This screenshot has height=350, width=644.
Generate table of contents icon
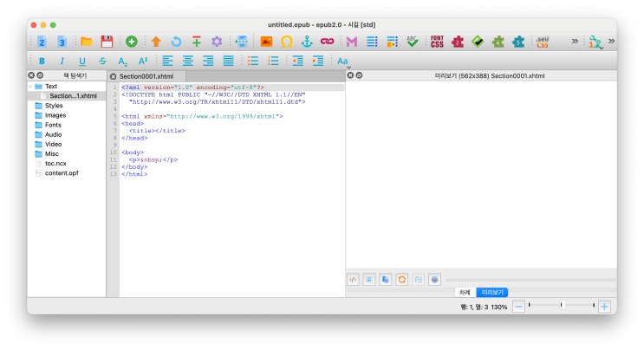(x=372, y=42)
